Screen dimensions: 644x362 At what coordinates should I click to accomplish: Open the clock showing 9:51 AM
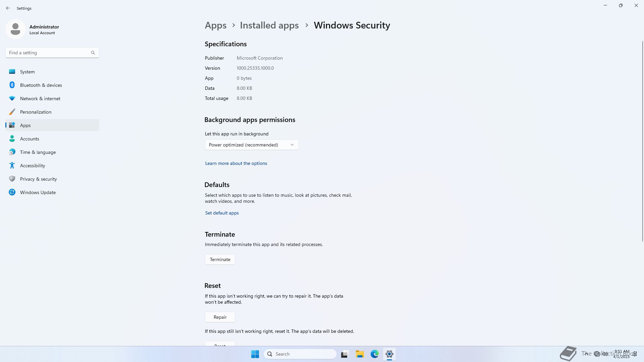622,354
